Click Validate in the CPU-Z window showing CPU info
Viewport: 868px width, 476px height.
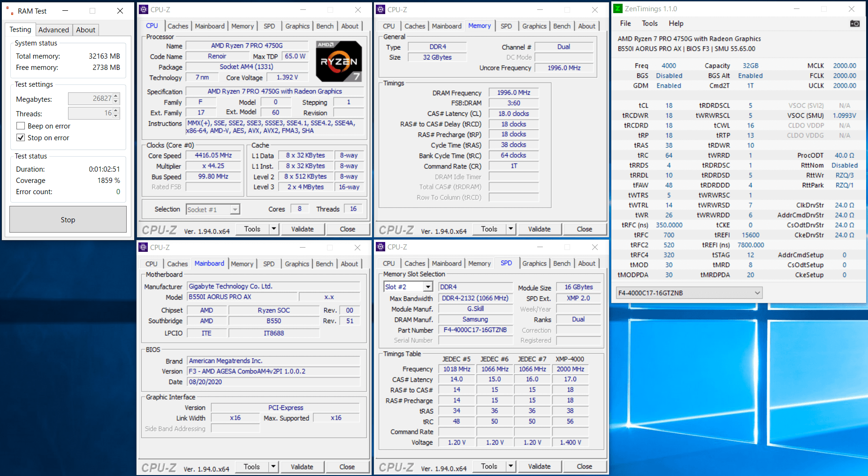(303, 229)
